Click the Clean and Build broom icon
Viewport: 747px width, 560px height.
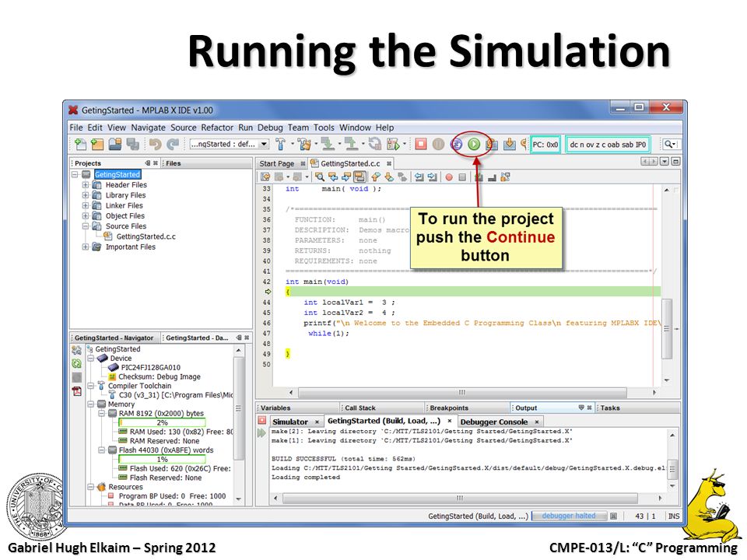[304, 144]
